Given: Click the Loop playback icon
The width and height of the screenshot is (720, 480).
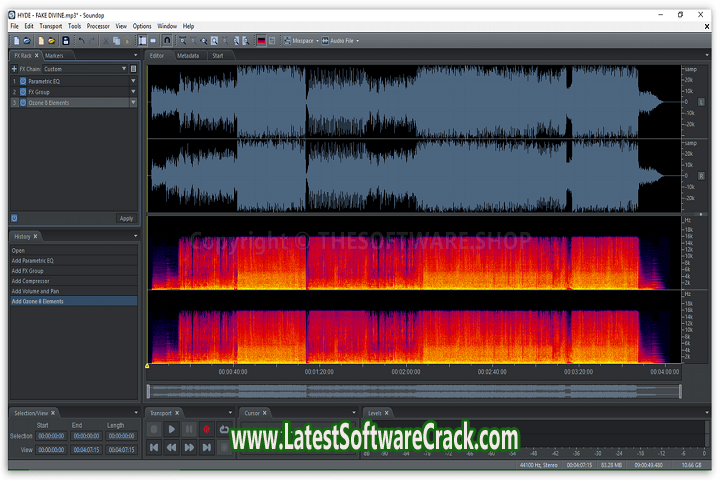Looking at the screenshot, I should 225,429.
